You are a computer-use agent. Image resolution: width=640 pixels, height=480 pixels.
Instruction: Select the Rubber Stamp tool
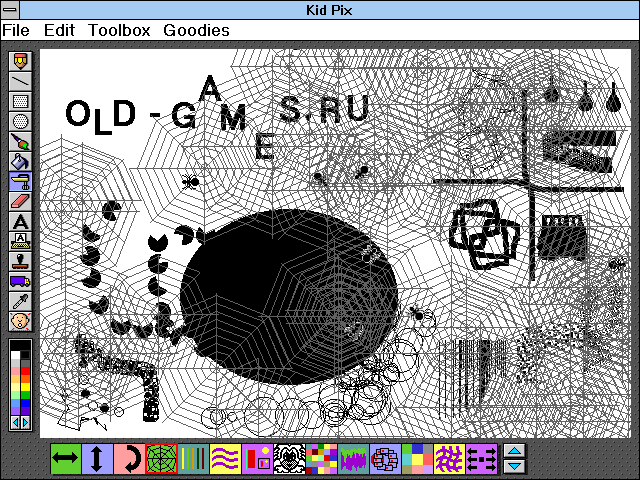coord(20,262)
